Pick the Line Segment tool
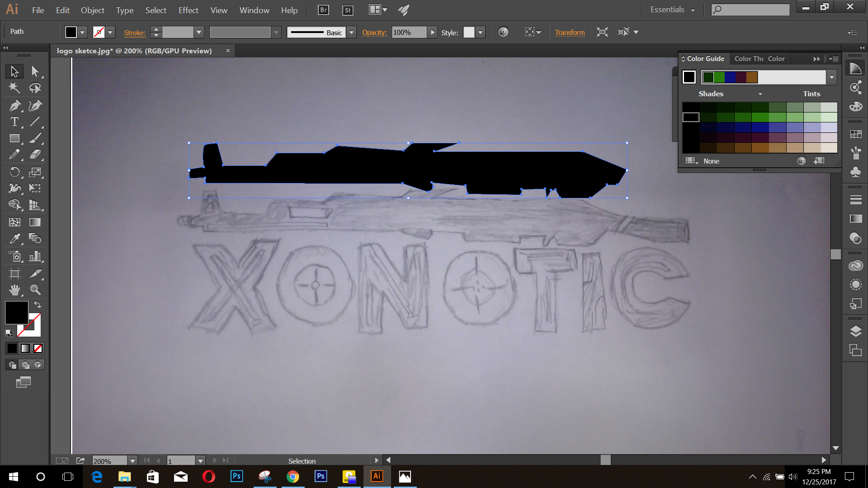This screenshot has height=488, width=868. click(35, 122)
